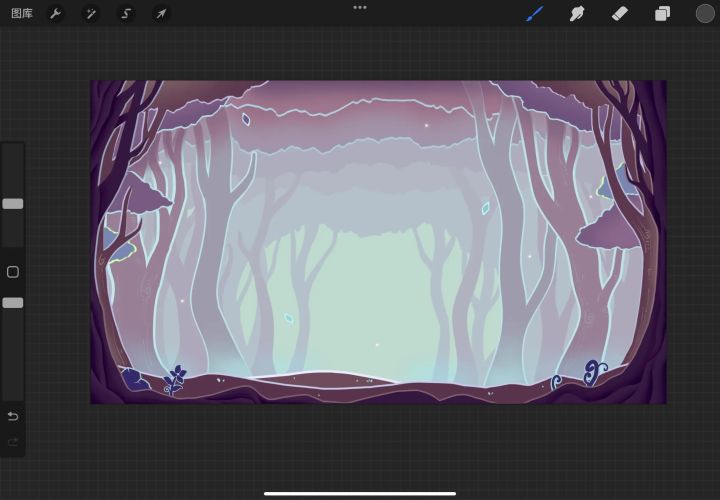
Task: Tap the Undo arrow in sidebar
Action: coord(13,416)
